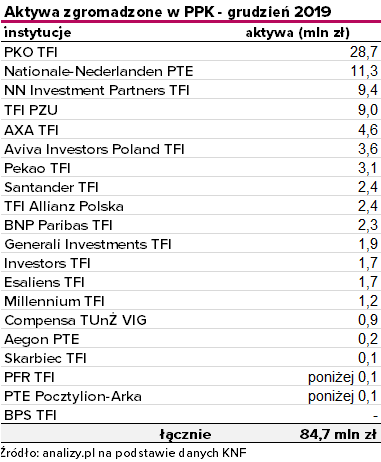Select the Esaliens TFI row
The width and height of the screenshot is (381, 462).
(x=191, y=282)
